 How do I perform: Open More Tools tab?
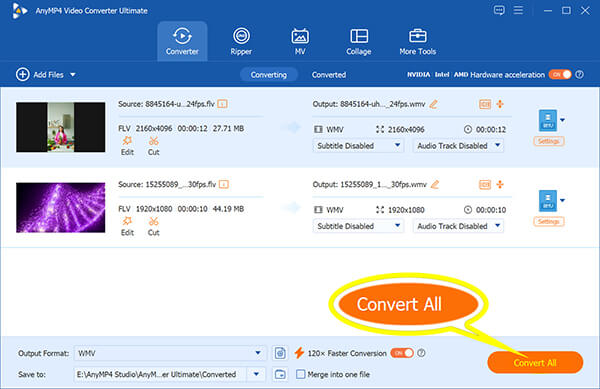[417, 41]
